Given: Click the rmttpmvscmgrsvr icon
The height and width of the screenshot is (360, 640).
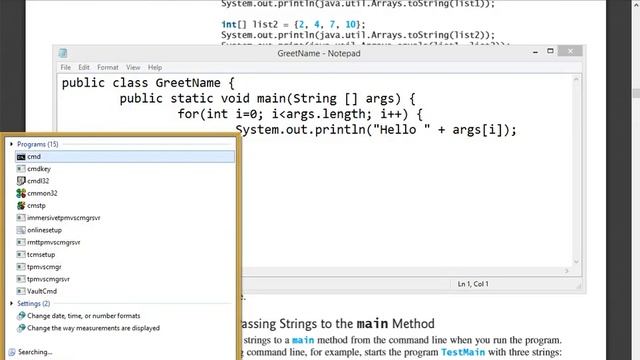Looking at the screenshot, I should pos(21,242).
